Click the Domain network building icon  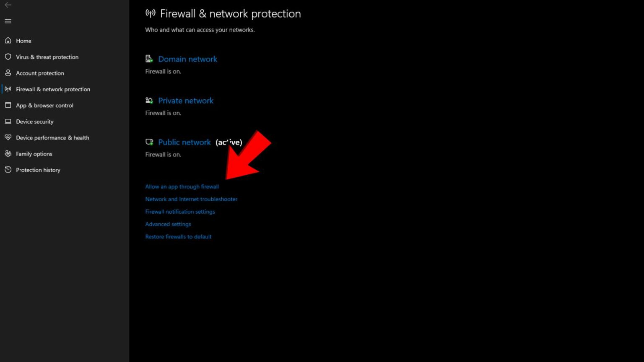(149, 58)
